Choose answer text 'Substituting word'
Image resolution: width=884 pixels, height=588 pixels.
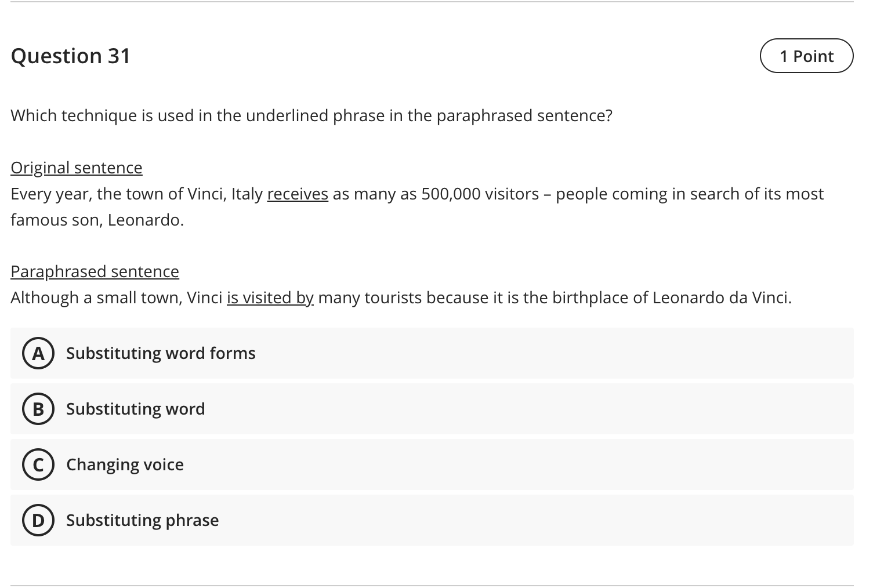tap(135, 409)
